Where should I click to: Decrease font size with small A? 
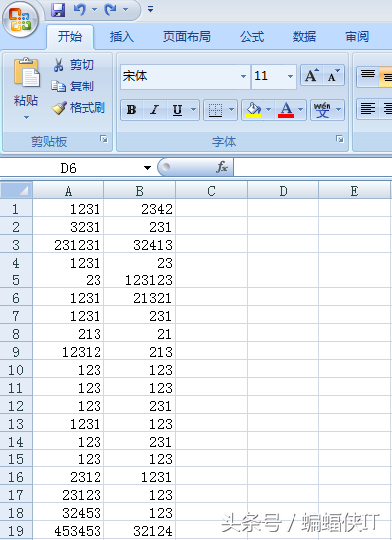pyautogui.click(x=333, y=75)
